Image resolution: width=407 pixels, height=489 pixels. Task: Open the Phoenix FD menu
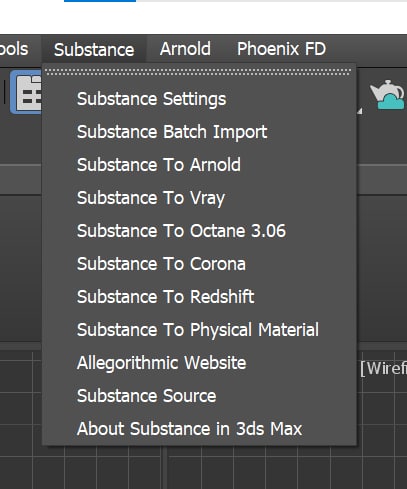[x=281, y=49]
